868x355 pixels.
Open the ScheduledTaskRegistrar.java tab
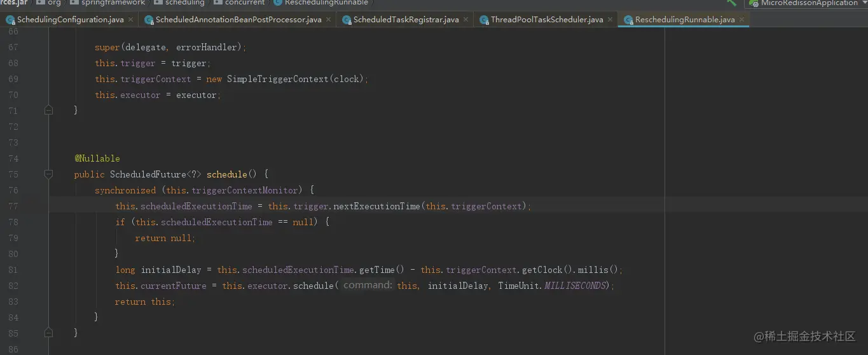(406, 20)
